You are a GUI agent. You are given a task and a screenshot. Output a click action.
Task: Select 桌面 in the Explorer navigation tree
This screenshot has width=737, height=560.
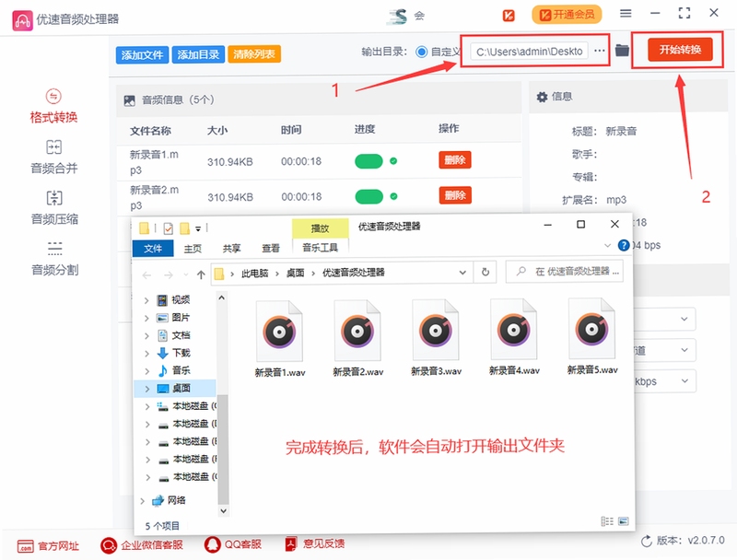coord(176,389)
